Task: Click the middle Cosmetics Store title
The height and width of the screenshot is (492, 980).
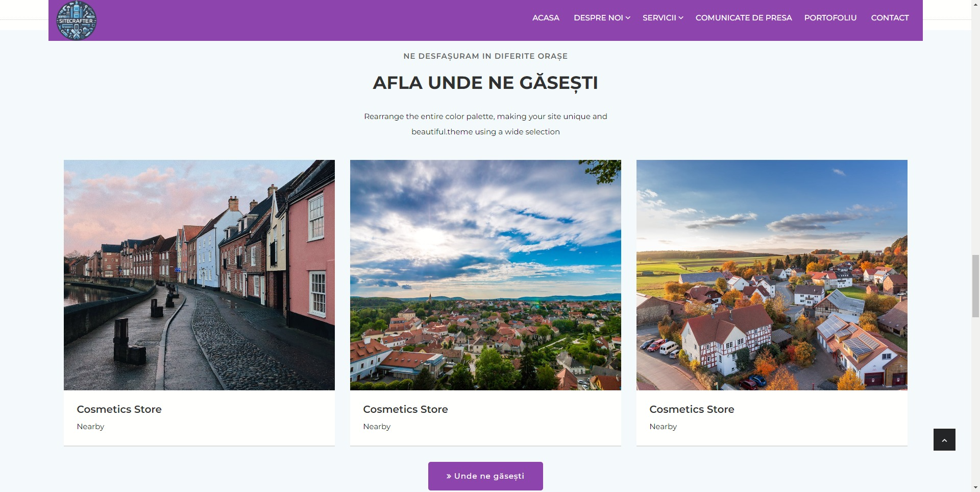Action: [x=405, y=409]
